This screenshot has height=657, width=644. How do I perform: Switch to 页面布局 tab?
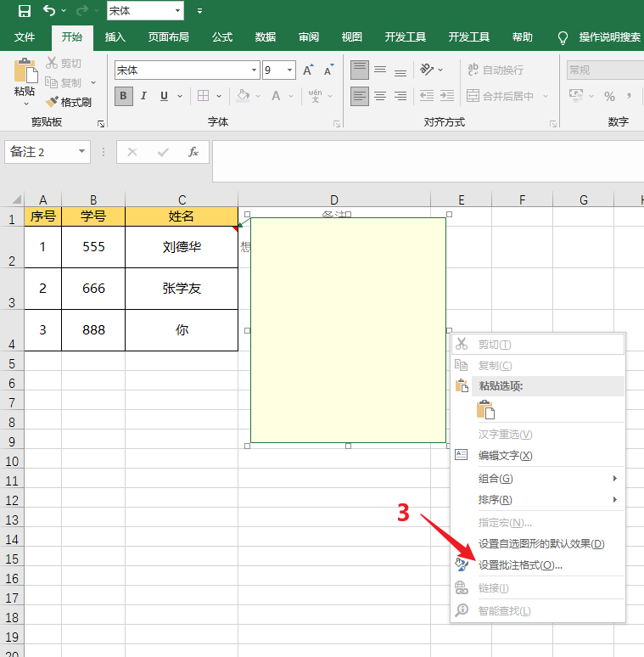(168, 37)
